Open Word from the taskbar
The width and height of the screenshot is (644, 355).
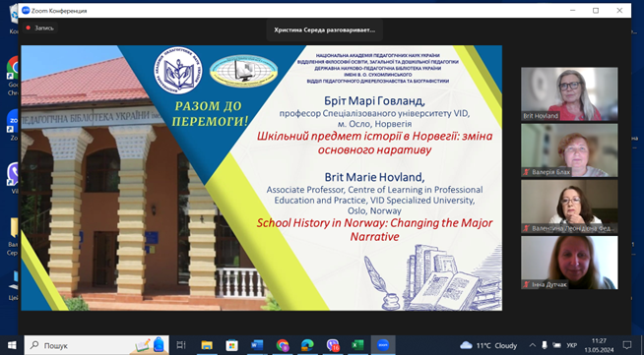pos(257,345)
